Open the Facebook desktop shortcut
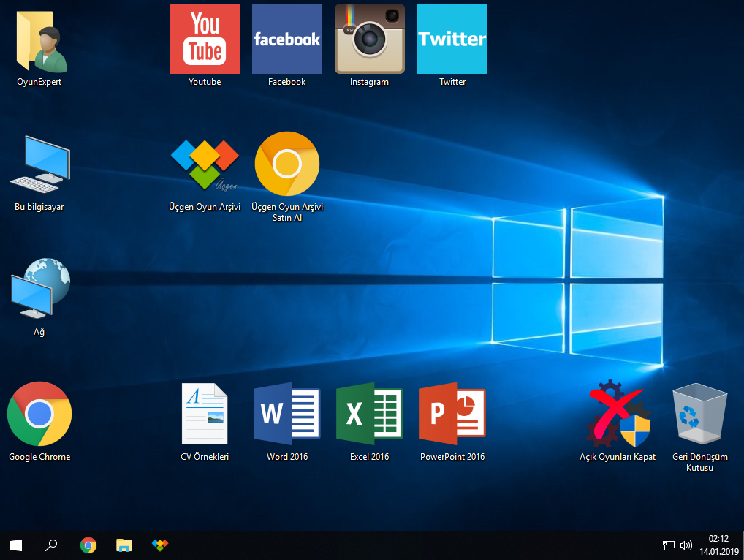This screenshot has width=744, height=560. click(x=287, y=39)
